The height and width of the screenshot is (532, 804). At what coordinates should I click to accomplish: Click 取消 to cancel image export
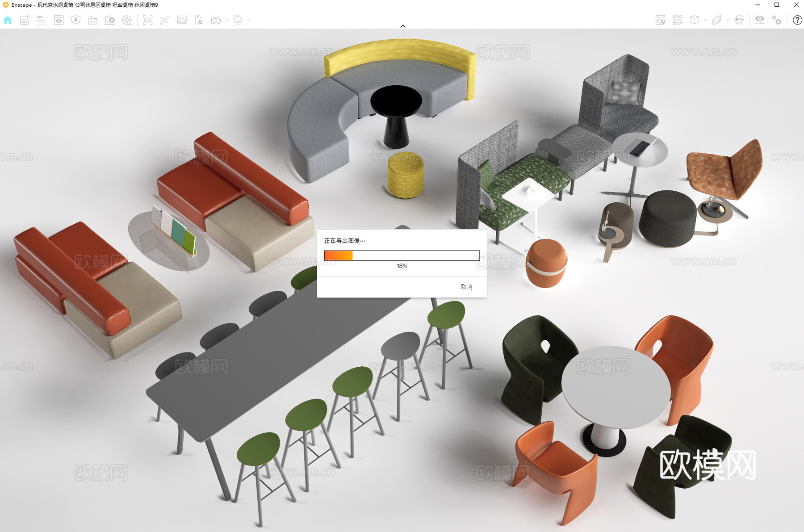(466, 287)
